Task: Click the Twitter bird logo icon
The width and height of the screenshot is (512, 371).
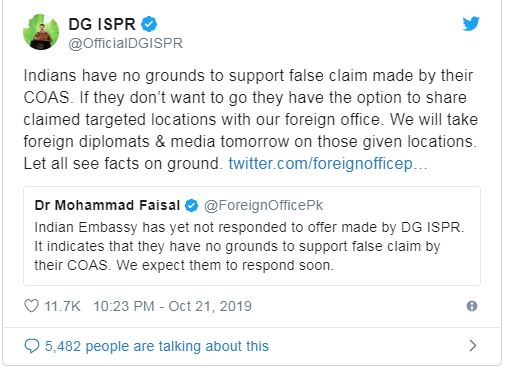Action: coord(471,23)
